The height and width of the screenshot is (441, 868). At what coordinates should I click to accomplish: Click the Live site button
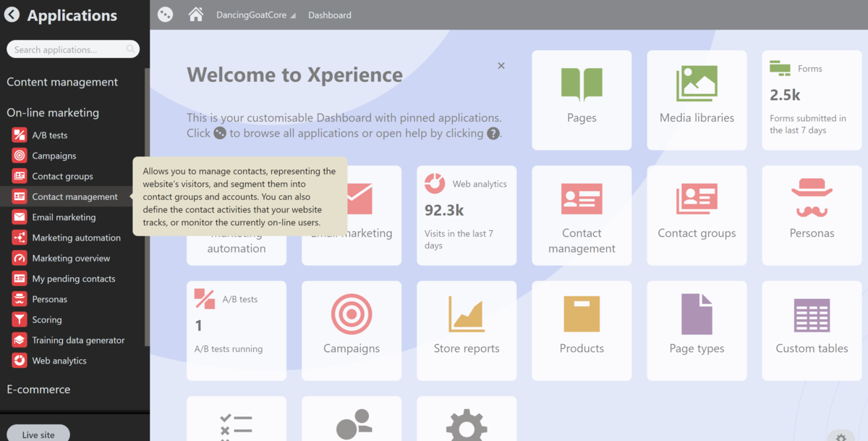tap(38, 433)
